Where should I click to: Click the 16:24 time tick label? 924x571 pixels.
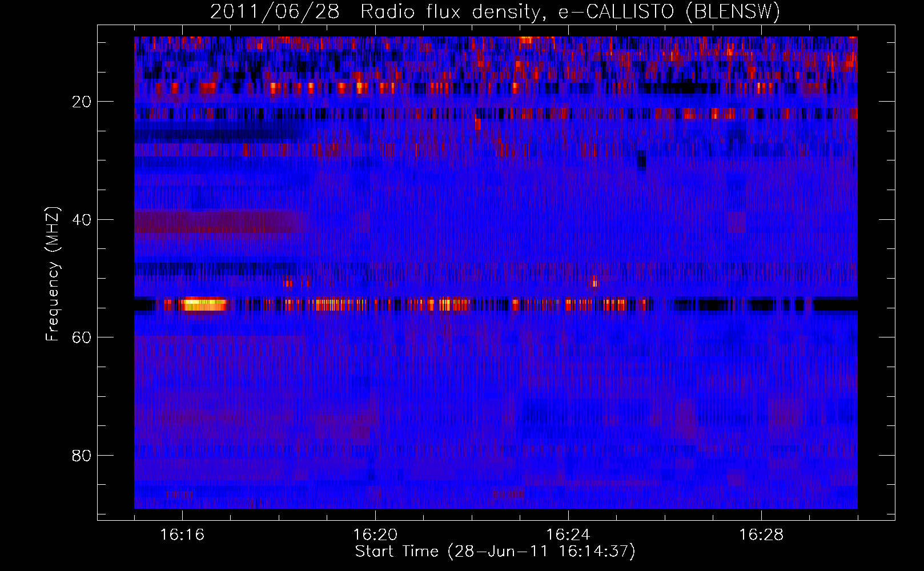pyautogui.click(x=568, y=535)
